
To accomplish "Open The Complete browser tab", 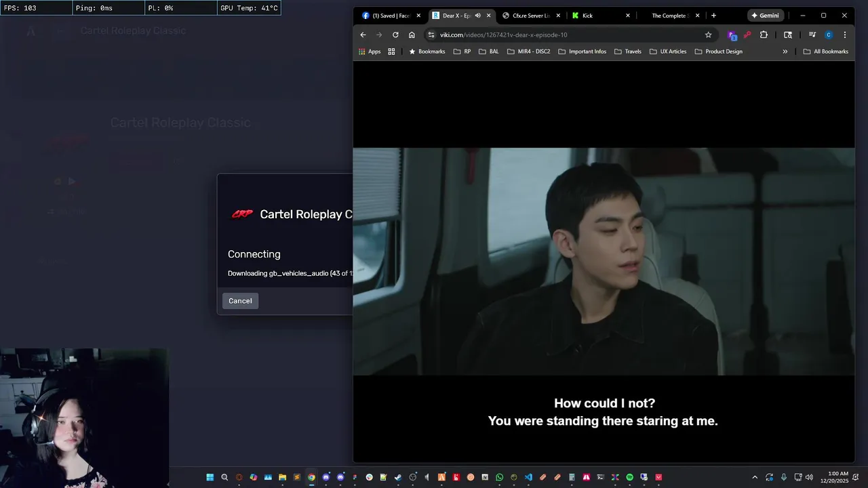I will pyautogui.click(x=670, y=16).
